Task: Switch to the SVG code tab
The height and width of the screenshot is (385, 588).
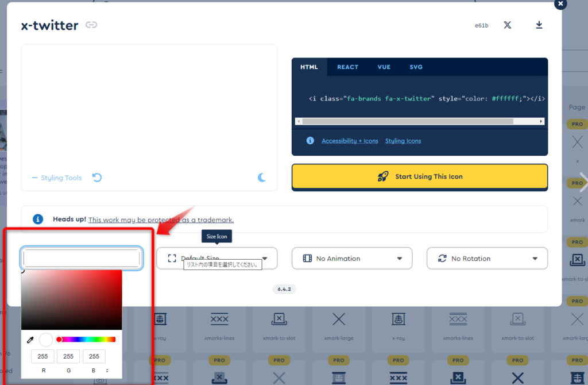Action: 416,67
